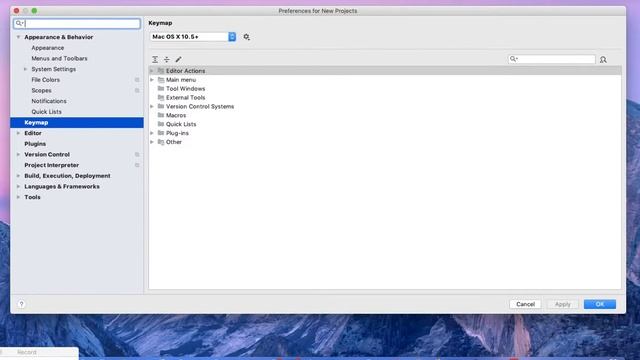
Task: Click the Cancel button
Action: [x=525, y=304]
